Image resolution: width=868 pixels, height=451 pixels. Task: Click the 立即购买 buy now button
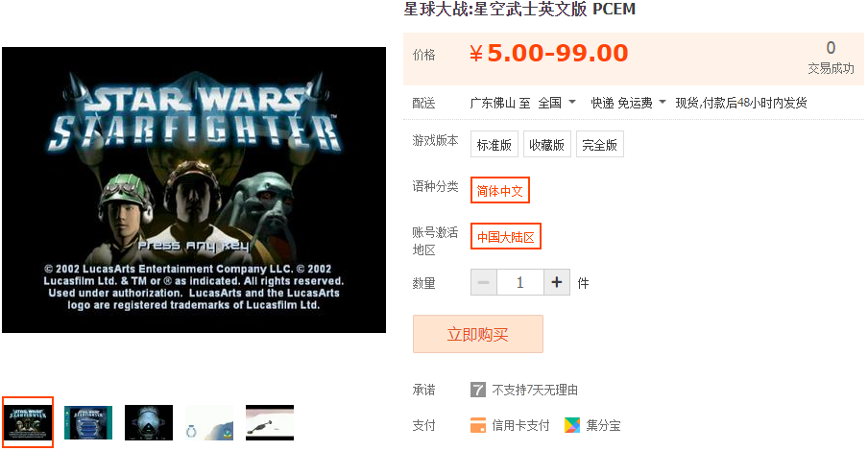(478, 334)
